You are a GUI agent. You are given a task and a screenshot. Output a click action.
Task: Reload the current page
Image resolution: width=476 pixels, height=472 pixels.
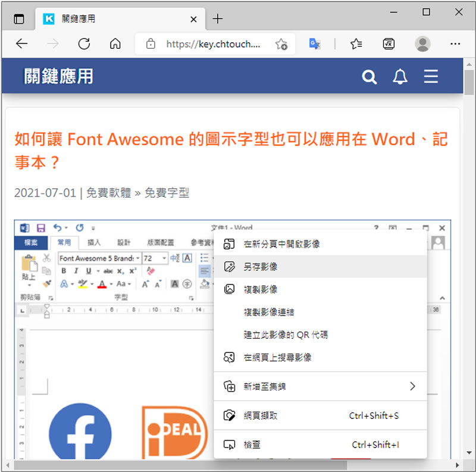click(x=84, y=43)
